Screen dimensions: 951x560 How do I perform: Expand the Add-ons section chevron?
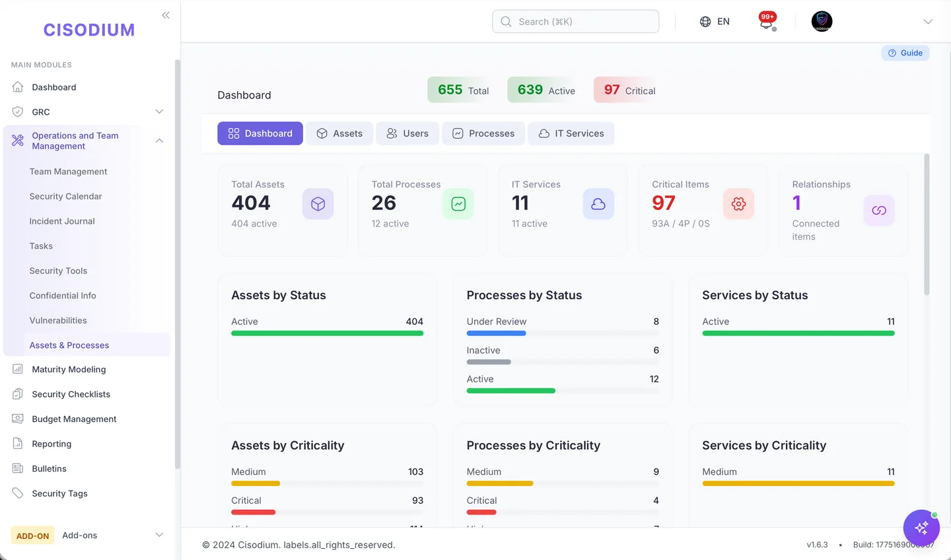tap(159, 535)
